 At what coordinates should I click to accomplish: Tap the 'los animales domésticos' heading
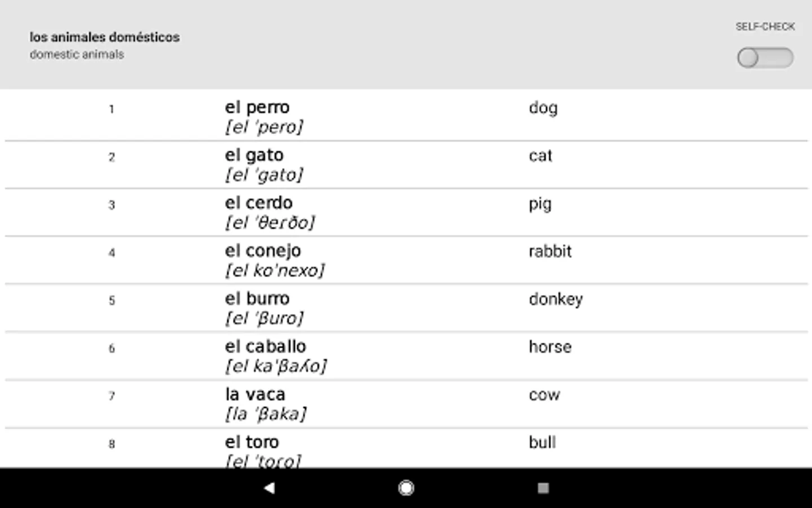[105, 37]
